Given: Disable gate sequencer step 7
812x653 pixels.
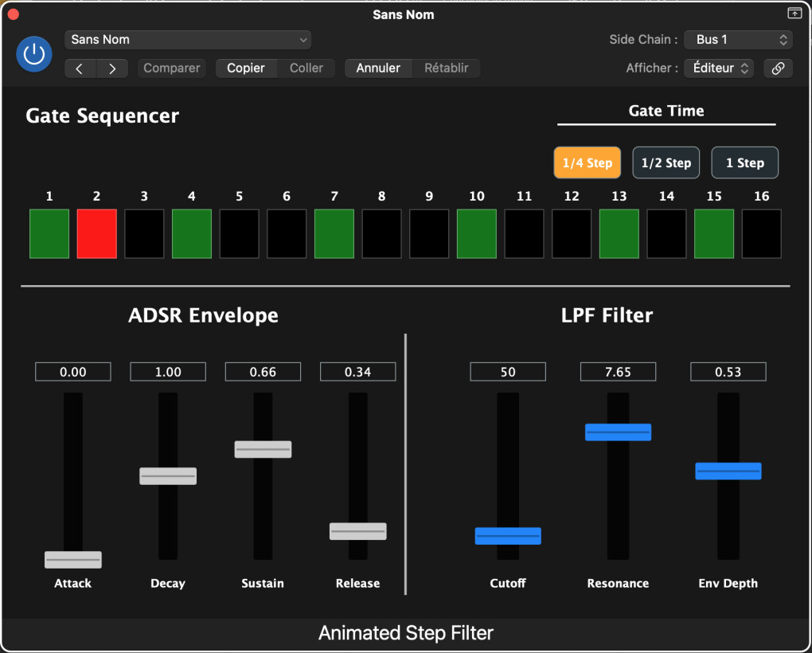Looking at the screenshot, I should point(334,234).
